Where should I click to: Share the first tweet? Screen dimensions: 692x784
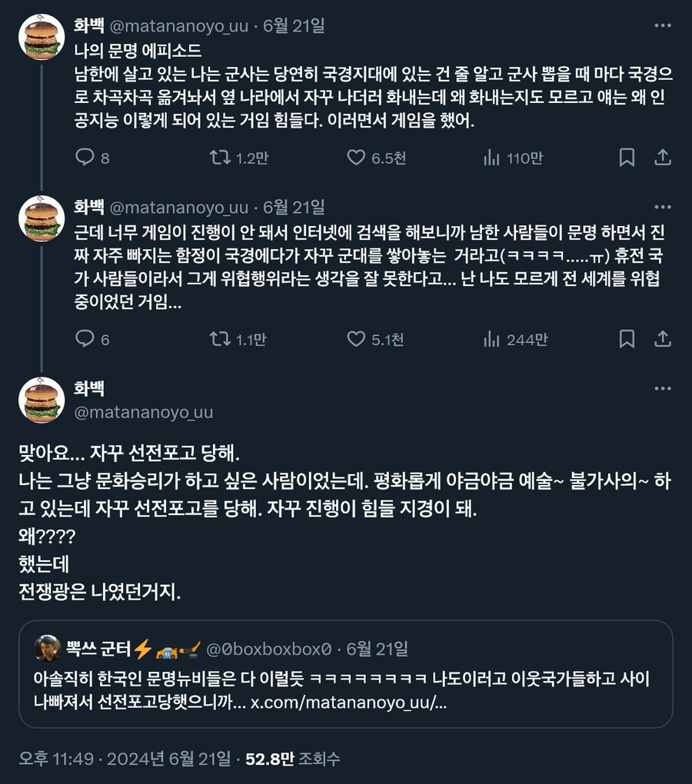[664, 158]
